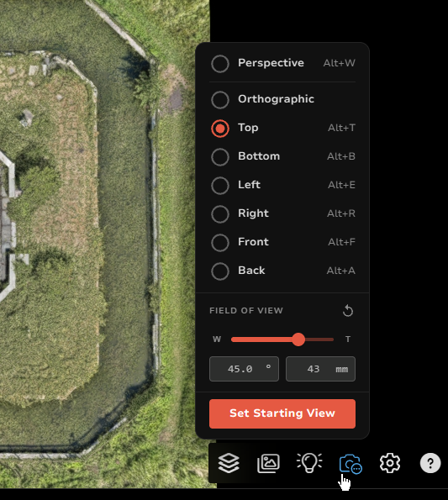
Task: Select the Perspective radio button
Action: (x=220, y=64)
